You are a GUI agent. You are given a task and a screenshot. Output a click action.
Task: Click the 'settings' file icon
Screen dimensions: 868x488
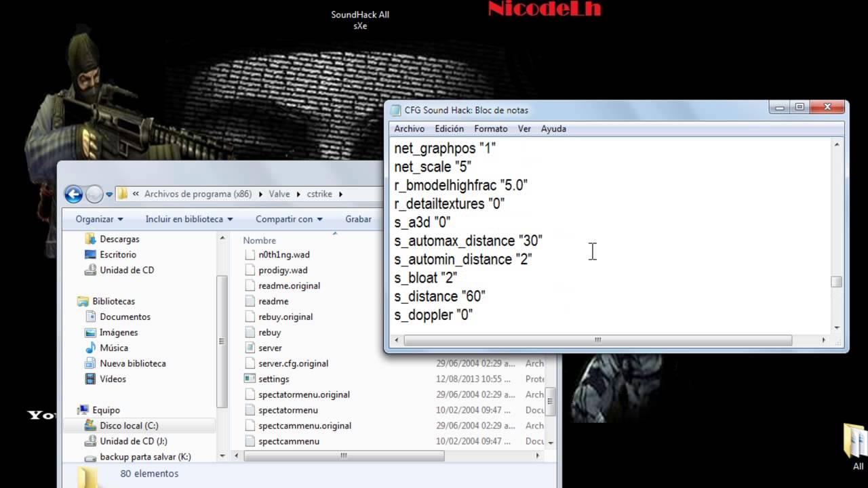(249, 379)
